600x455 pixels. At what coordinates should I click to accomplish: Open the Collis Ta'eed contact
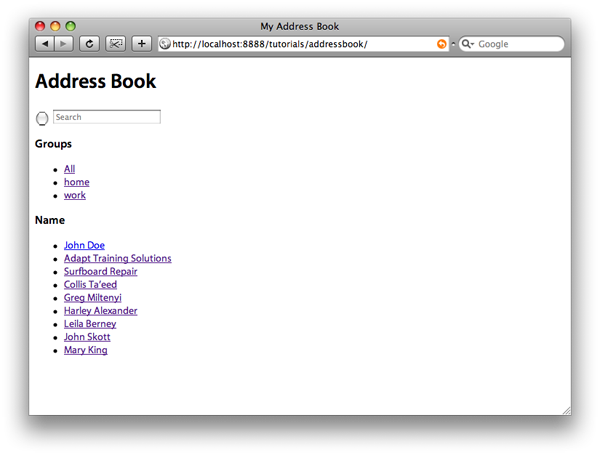pos(90,285)
